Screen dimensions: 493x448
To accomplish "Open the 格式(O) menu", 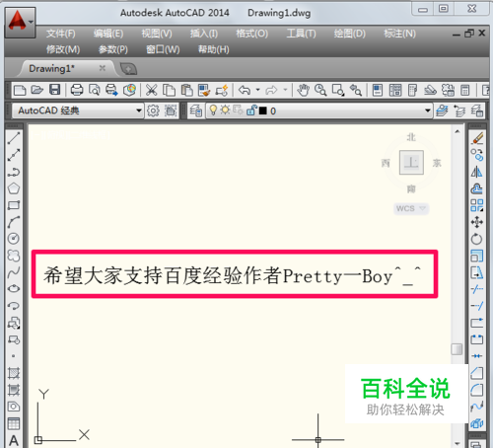I will 252,34.
